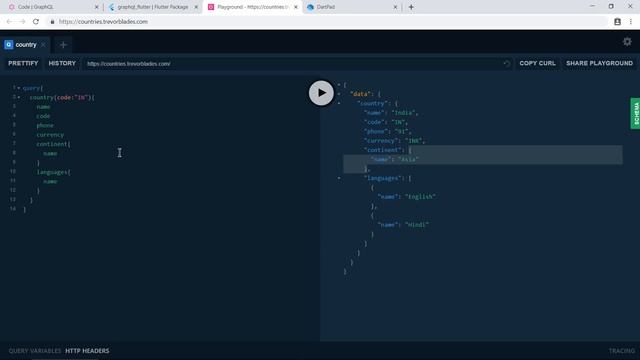
Task: Click the PRETTIFY button
Action: tap(23, 63)
